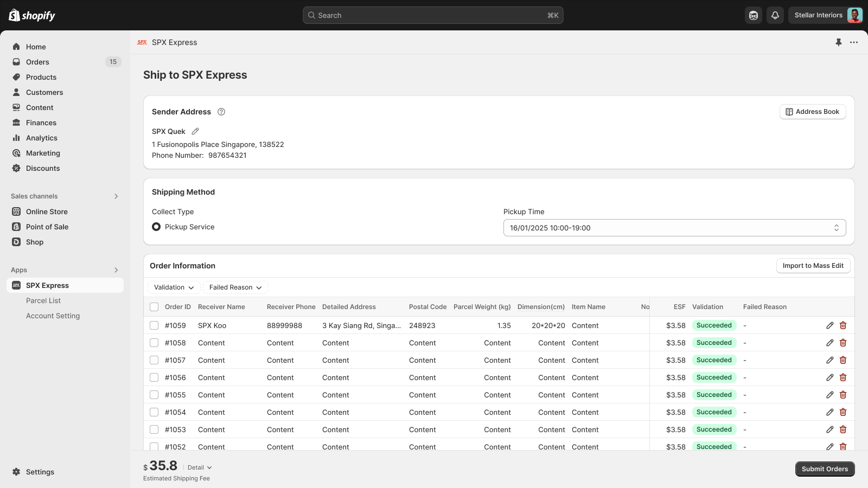This screenshot has height=488, width=868.
Task: Open the inbox icon beside notifications
Action: click(x=753, y=15)
